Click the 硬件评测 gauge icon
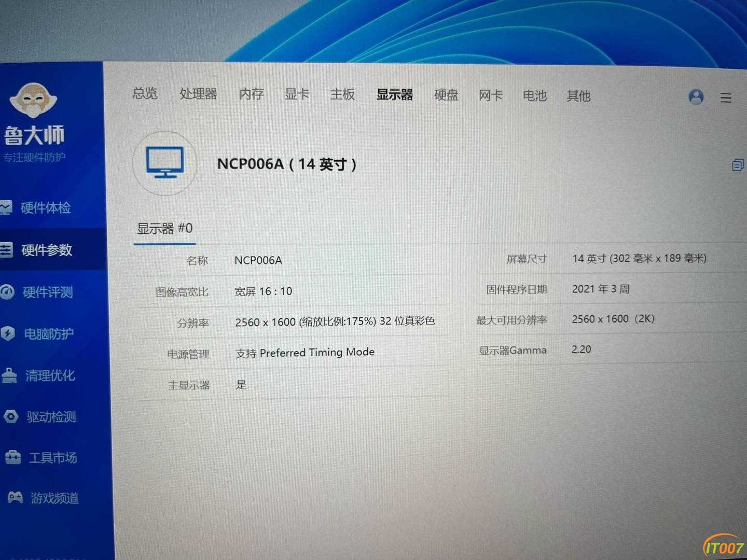This screenshot has height=560, width=747. (x=7, y=292)
